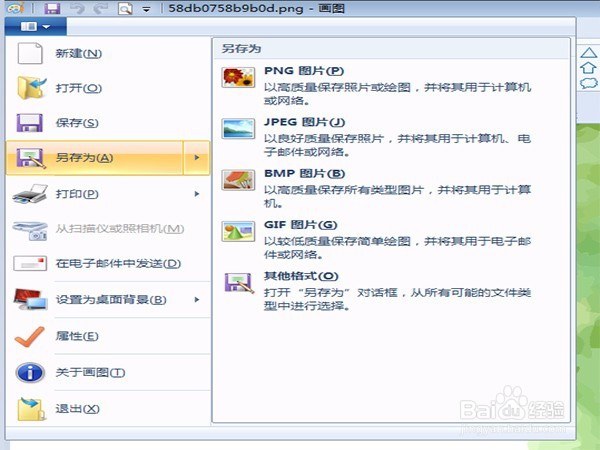Click the Print preview icon in title bar
The width and height of the screenshot is (600, 450).
coord(125,8)
